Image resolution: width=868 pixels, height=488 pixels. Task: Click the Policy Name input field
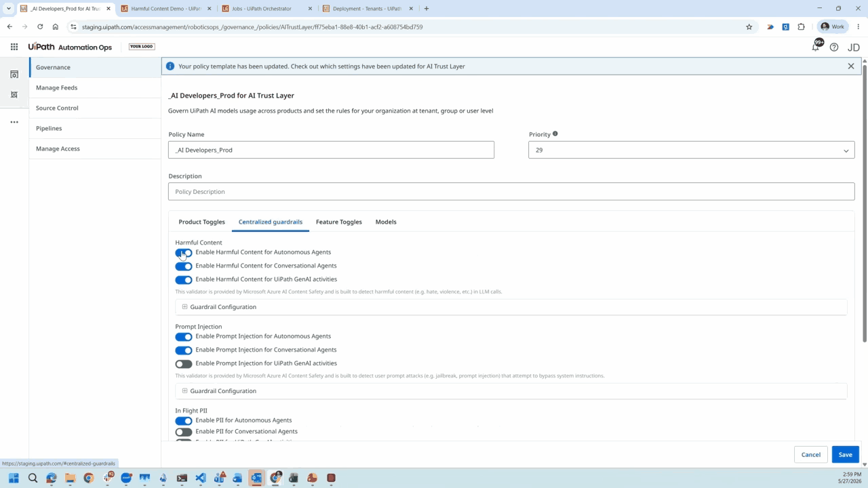(331, 150)
